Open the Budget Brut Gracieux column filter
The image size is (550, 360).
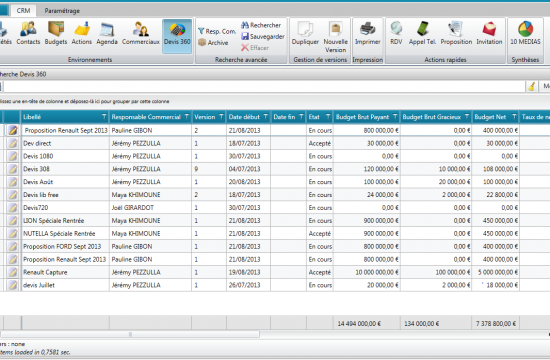pos(467,117)
